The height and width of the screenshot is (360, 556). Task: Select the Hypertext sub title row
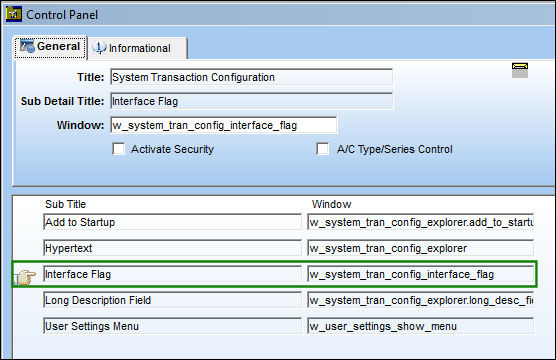pyautogui.click(x=172, y=248)
